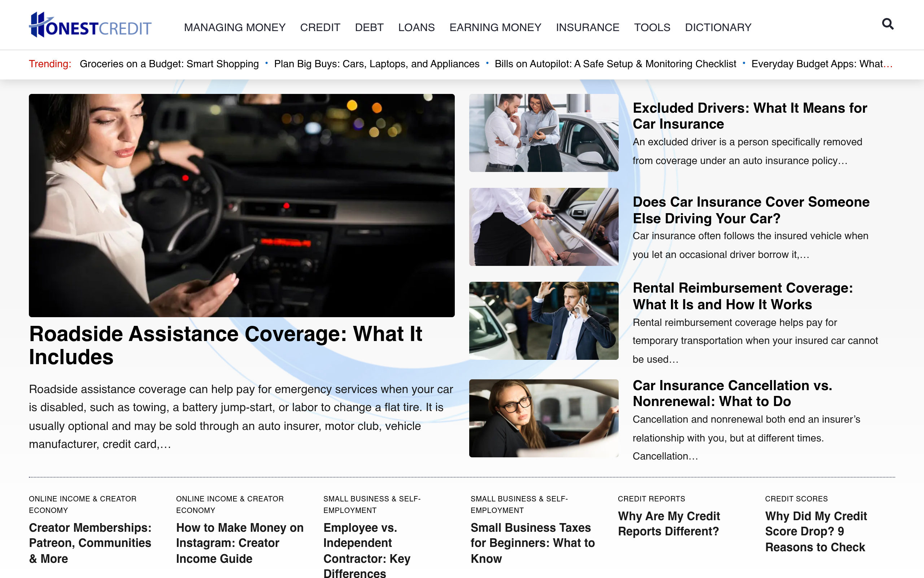Image resolution: width=924 pixels, height=578 pixels.
Task: Click the Rental Reimbursement thumbnail image
Action: 544,321
